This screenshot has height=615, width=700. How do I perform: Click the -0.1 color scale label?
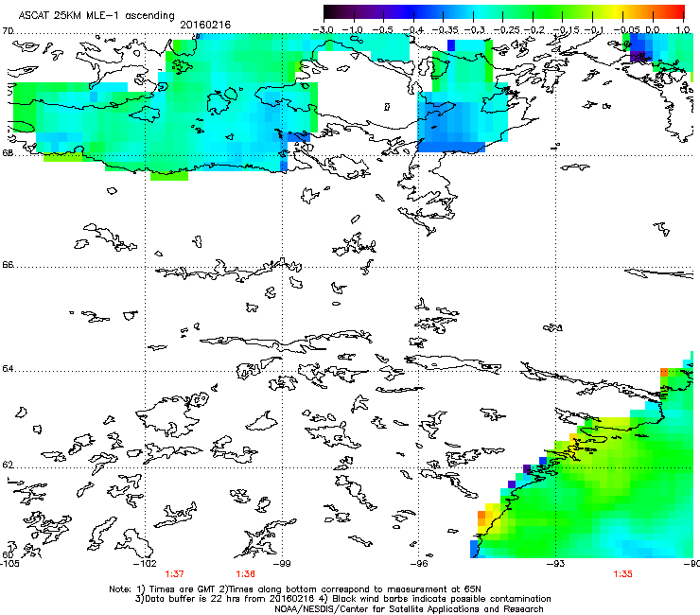594,30
